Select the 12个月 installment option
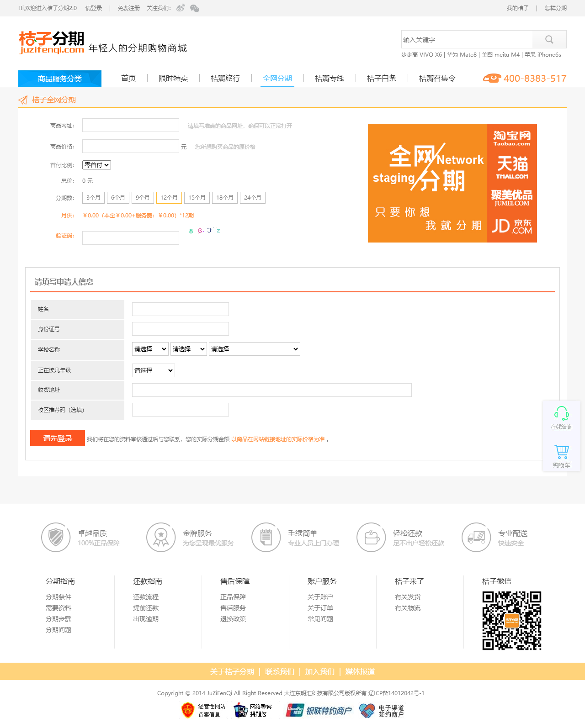This screenshot has width=585, height=728. [x=169, y=198]
